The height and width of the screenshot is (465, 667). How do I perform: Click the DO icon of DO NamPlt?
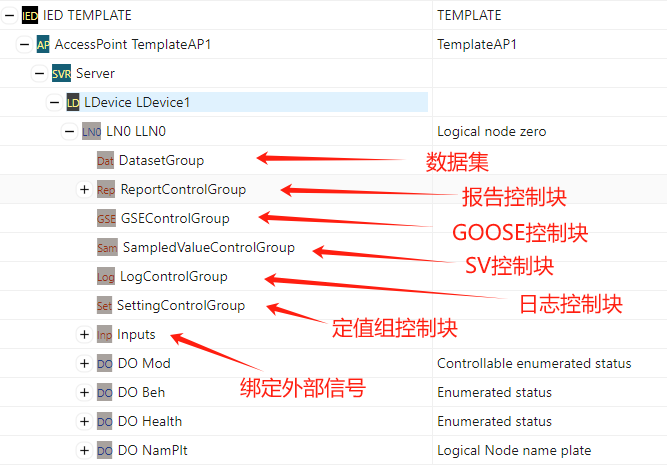coord(105,450)
